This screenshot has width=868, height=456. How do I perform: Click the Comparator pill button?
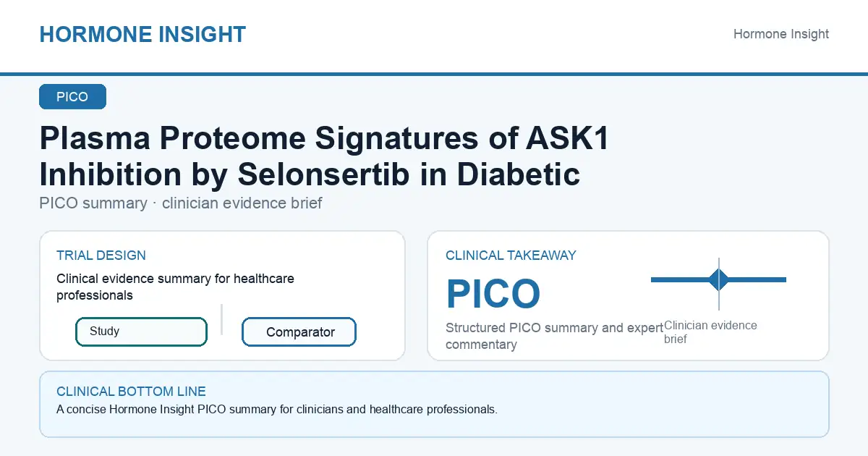299,332
